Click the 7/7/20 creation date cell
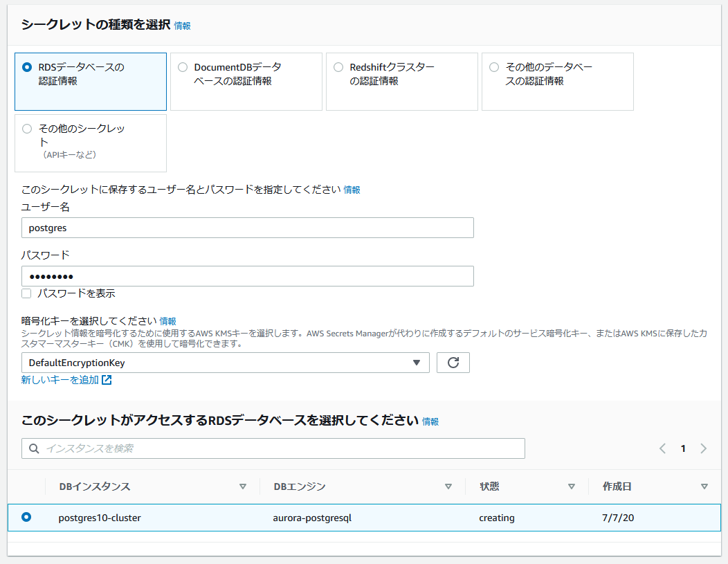The width and height of the screenshot is (728, 564). [x=618, y=518]
